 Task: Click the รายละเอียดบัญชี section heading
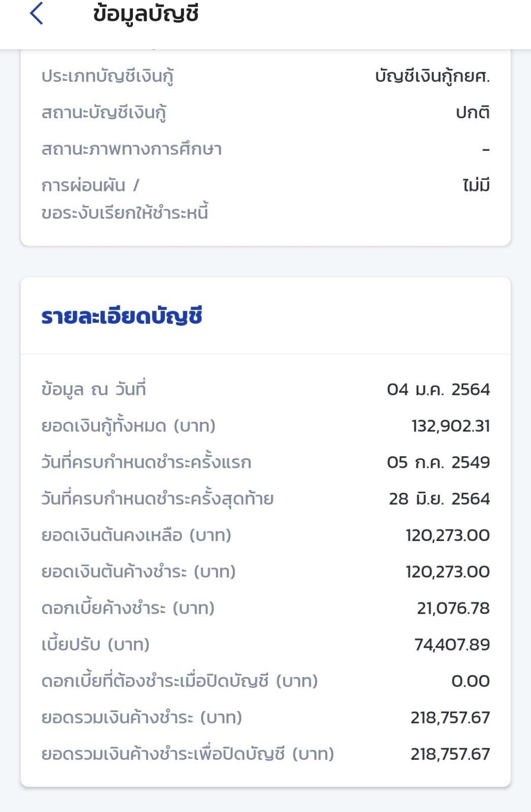coord(122,316)
